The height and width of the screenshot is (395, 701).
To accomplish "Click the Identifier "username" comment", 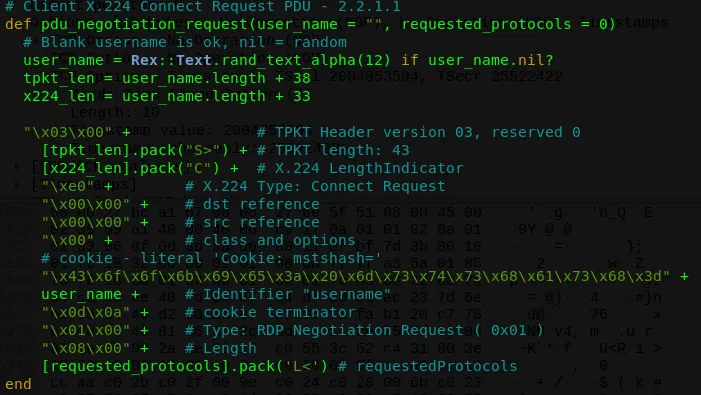I will click(288, 294).
